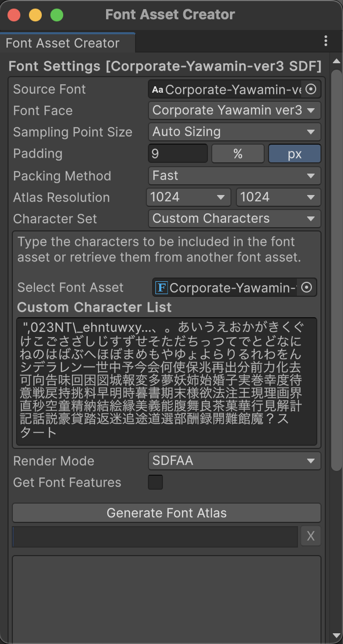Click the 'Aa' source font icon

[158, 89]
